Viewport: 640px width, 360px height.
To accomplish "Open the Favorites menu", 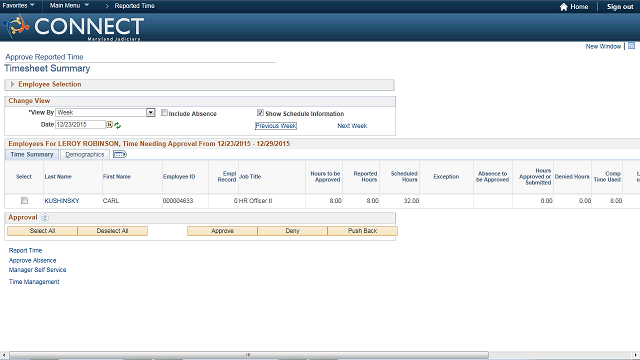I will pyautogui.click(x=18, y=6).
